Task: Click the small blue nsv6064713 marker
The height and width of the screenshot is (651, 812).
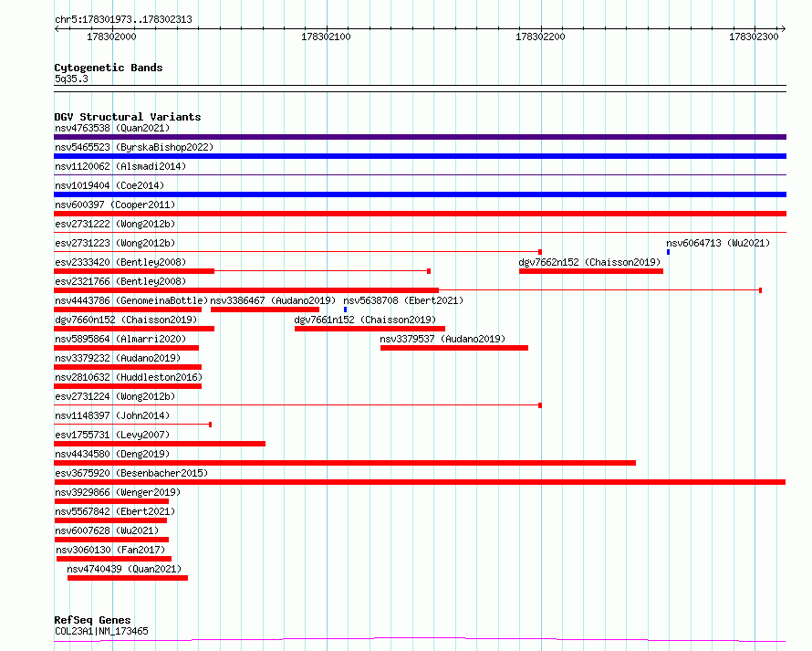Action: coord(668,252)
